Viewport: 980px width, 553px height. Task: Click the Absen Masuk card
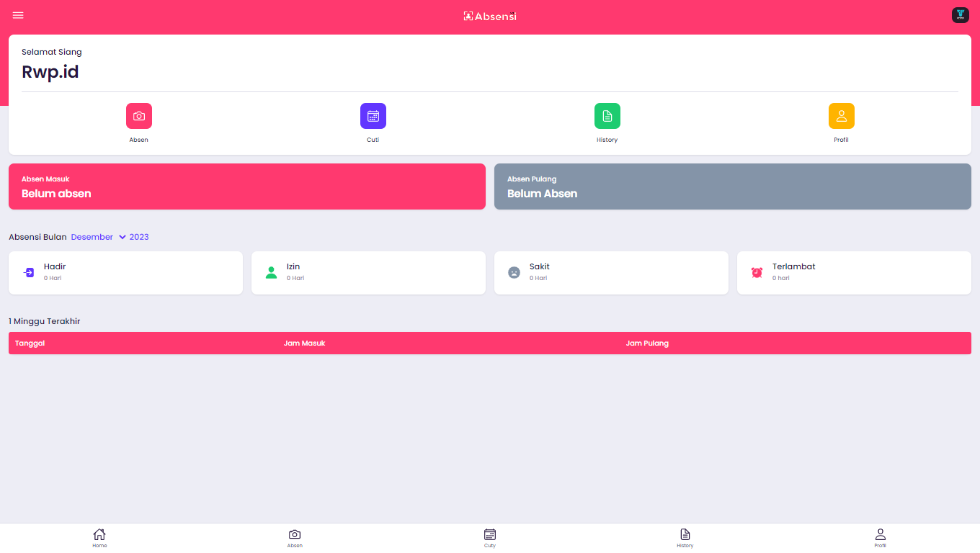coord(247,186)
